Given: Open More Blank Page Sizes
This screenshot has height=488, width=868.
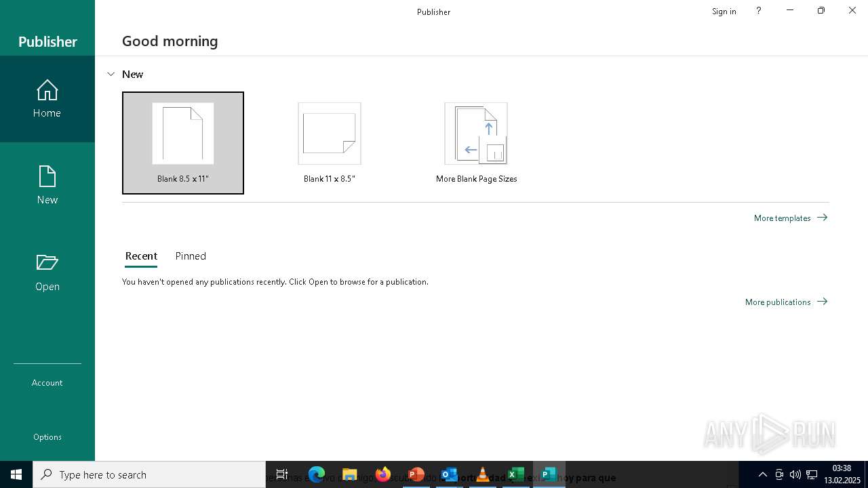Looking at the screenshot, I should (476, 143).
